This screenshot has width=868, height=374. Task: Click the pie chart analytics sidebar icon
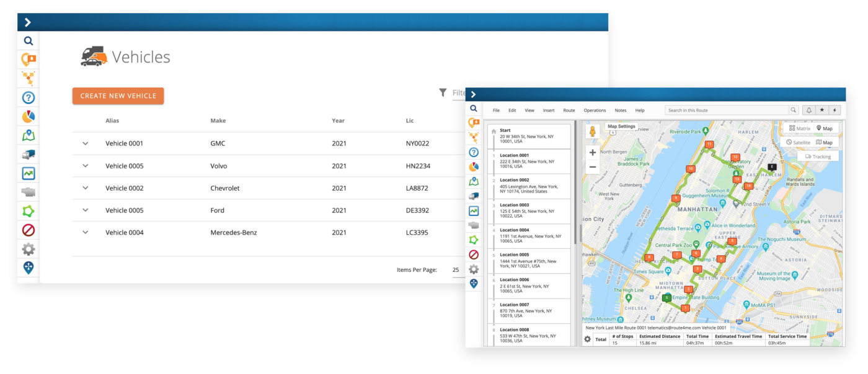tap(29, 116)
